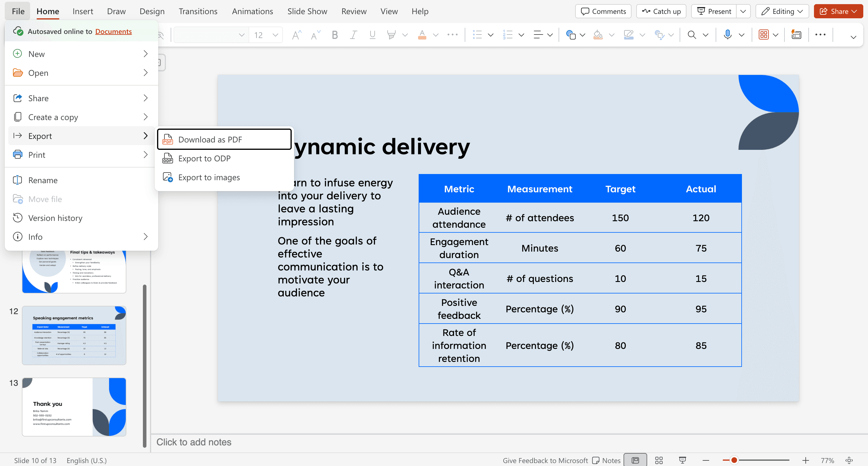Zoom in with the plus icon
The width and height of the screenshot is (868, 466).
tap(806, 460)
